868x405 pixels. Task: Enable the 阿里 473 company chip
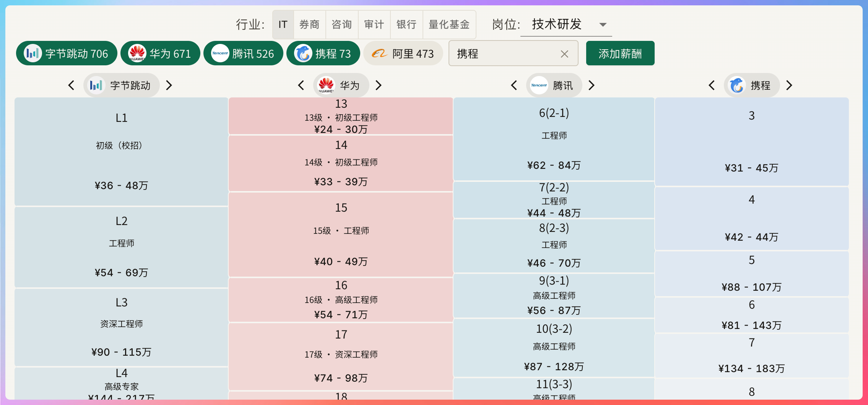pos(403,53)
